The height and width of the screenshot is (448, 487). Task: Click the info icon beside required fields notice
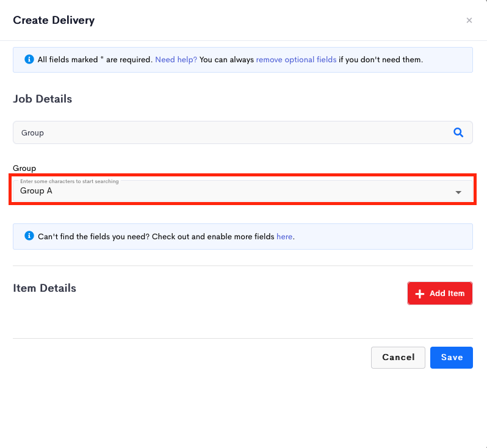(29, 59)
